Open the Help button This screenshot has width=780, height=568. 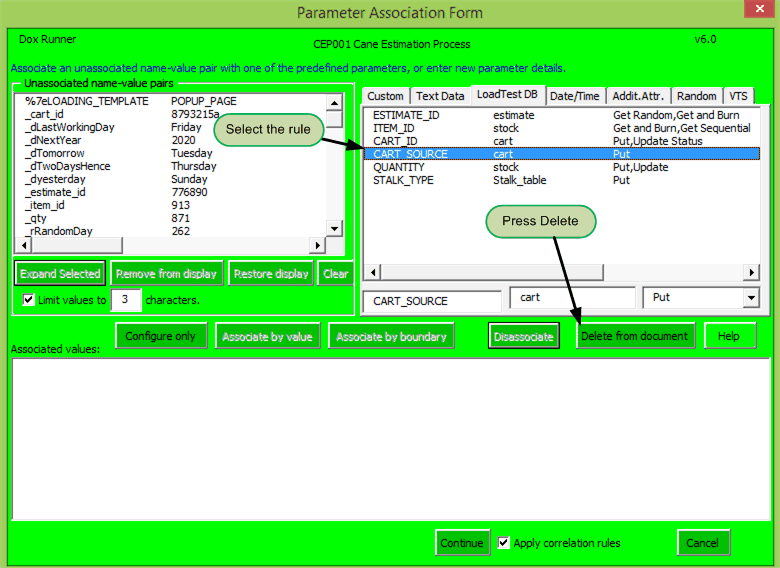point(729,336)
